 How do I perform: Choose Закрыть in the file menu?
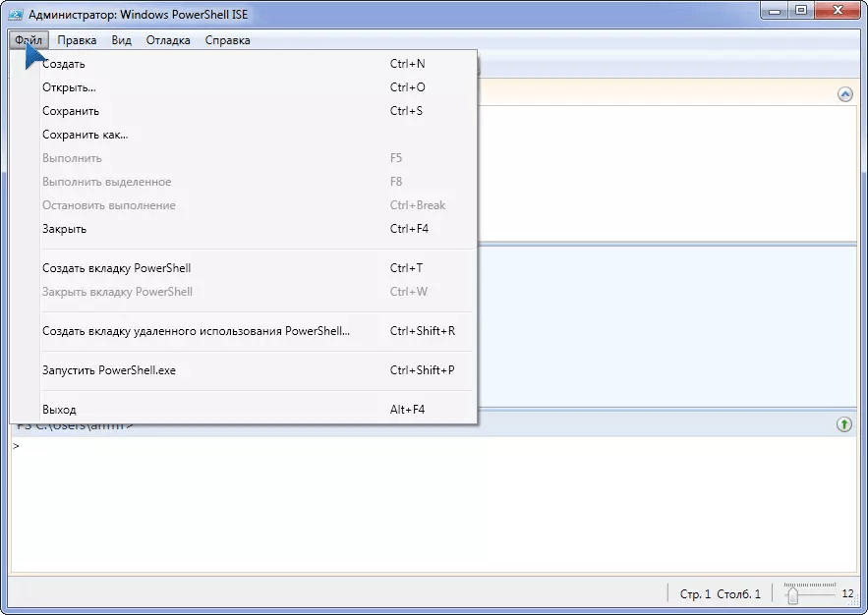pyautogui.click(x=244, y=229)
